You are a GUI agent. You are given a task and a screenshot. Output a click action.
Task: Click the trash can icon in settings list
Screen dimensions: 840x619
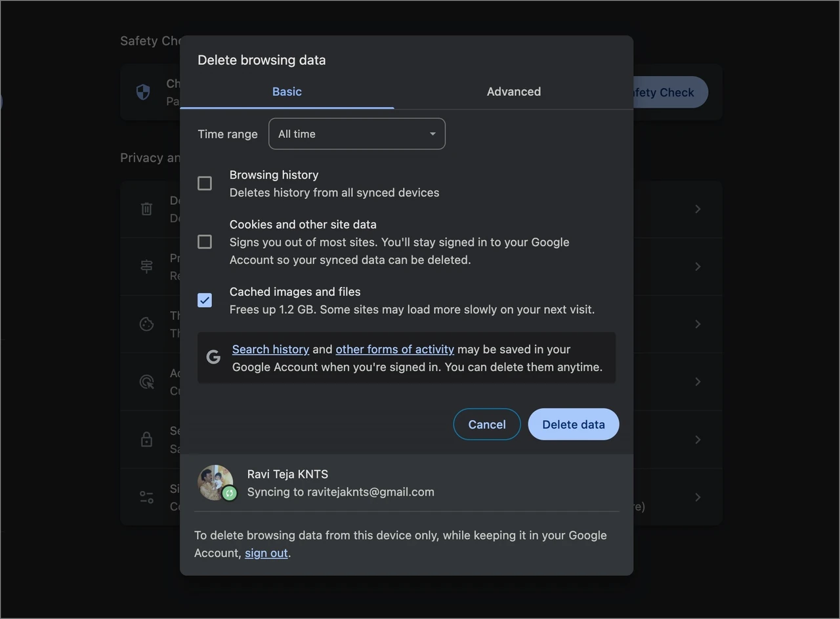[146, 209]
